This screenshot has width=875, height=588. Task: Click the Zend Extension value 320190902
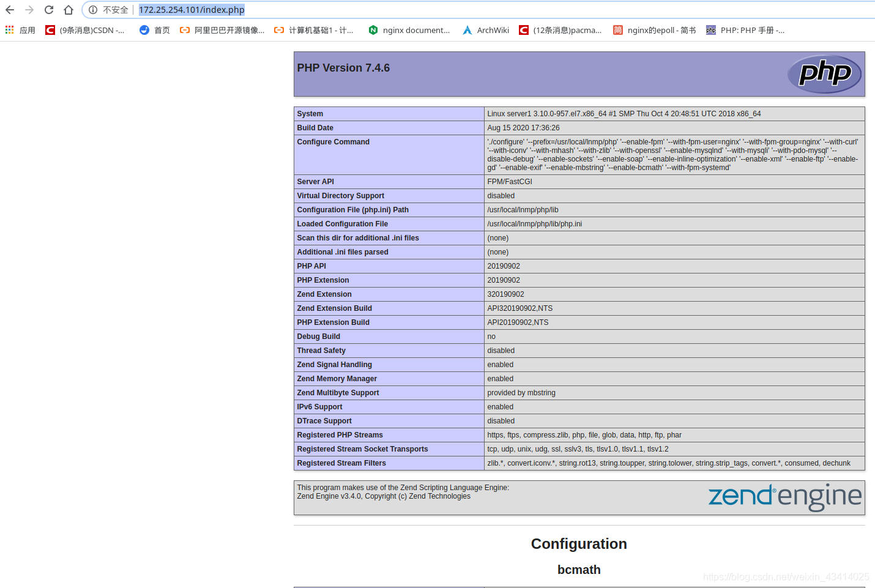[x=505, y=294]
